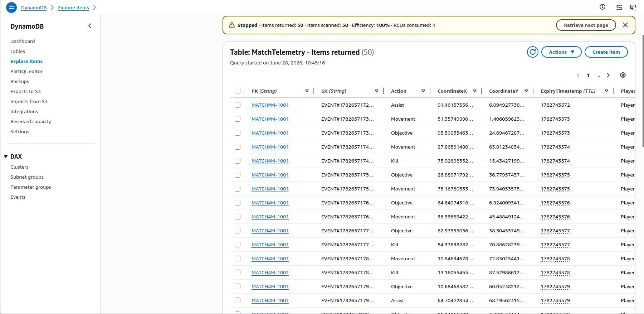Open the hamburger navigation menu
This screenshot has height=314, width=644.
point(11,7)
